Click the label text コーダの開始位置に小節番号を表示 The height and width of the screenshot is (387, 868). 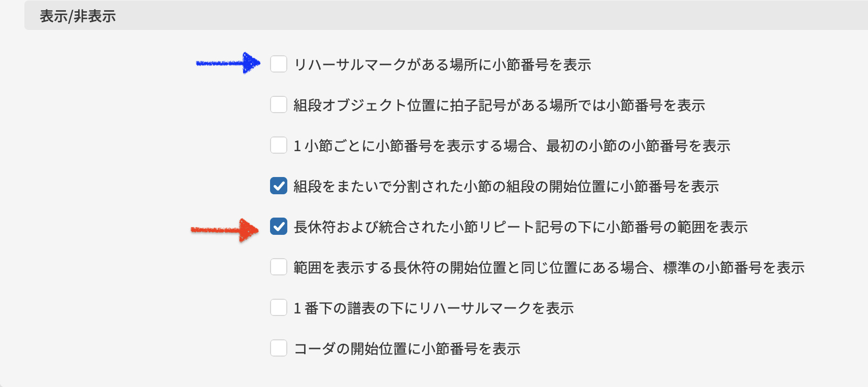(407, 349)
